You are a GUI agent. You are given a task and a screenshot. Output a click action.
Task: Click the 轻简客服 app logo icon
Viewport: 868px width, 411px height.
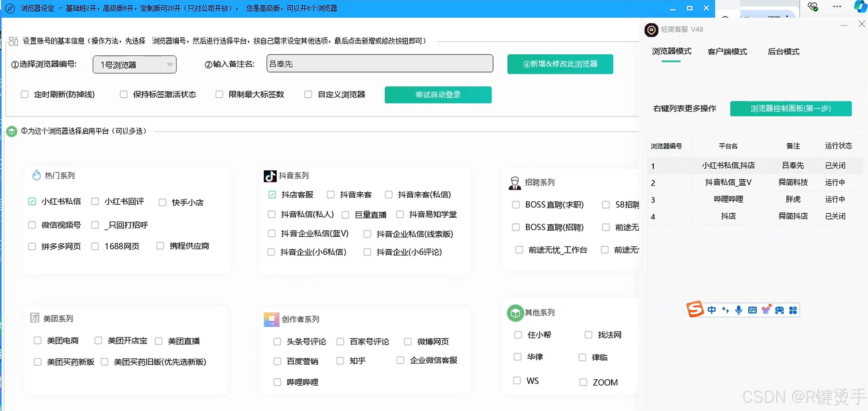coord(651,30)
